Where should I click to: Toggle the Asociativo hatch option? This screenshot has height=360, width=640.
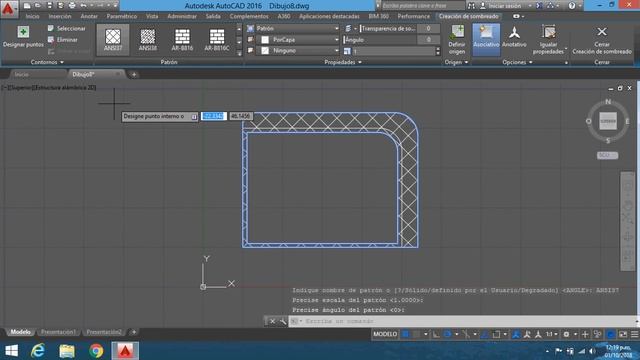[x=486, y=40]
